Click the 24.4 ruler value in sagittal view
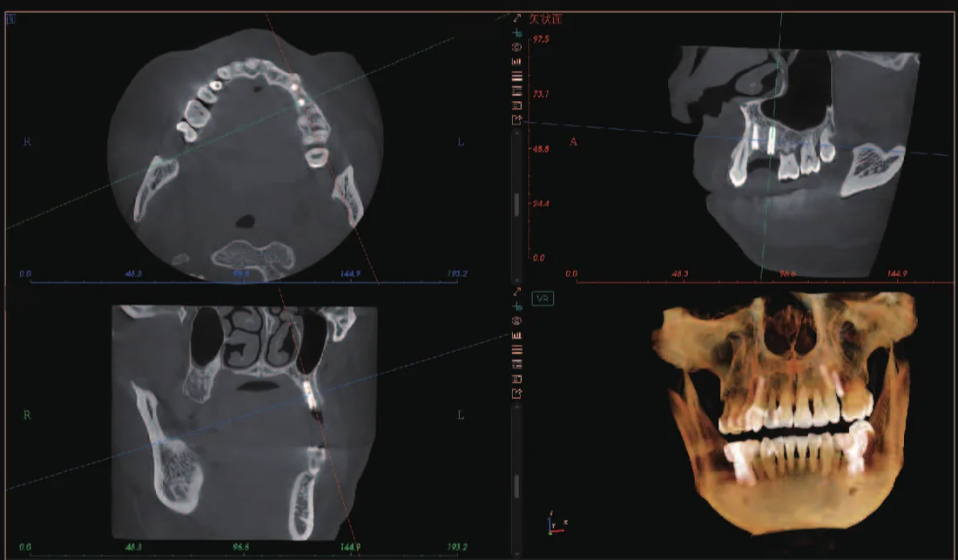Screen dimensions: 958x560 [541, 203]
